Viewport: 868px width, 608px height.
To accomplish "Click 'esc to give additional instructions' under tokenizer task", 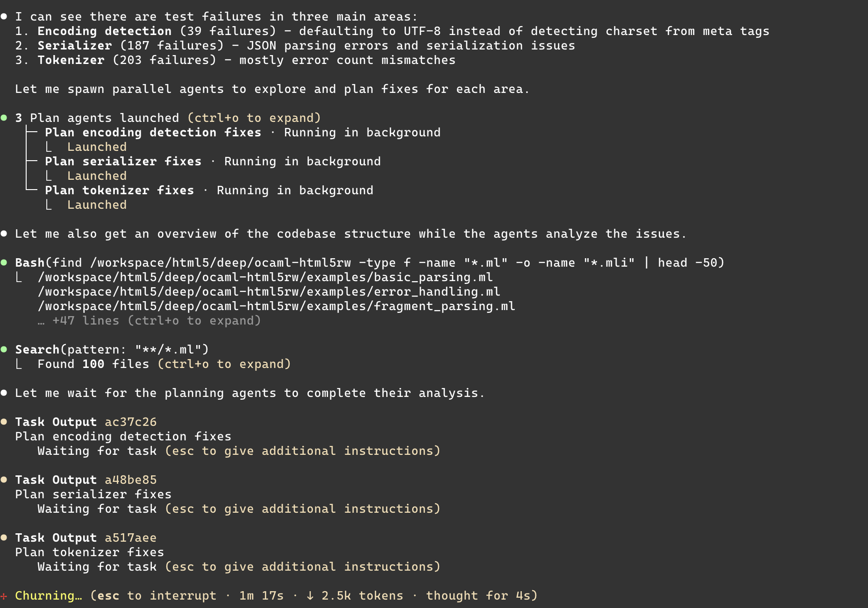I will coord(302,567).
